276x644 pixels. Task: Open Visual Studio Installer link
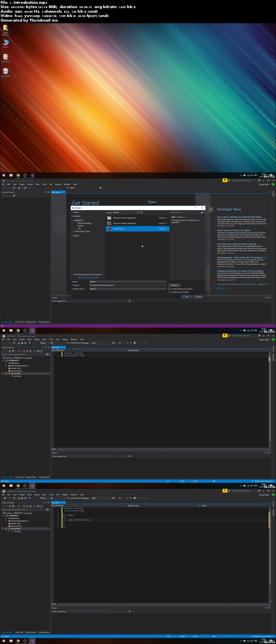88,277
